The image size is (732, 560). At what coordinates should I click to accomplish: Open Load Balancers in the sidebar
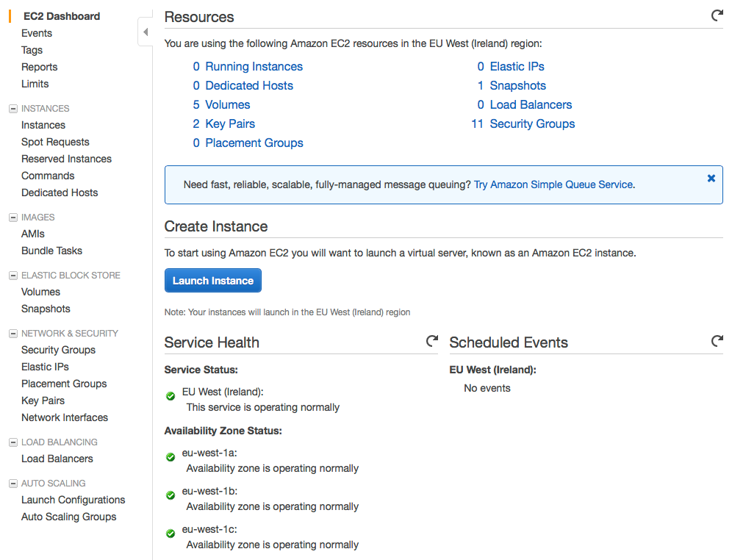[x=57, y=459]
